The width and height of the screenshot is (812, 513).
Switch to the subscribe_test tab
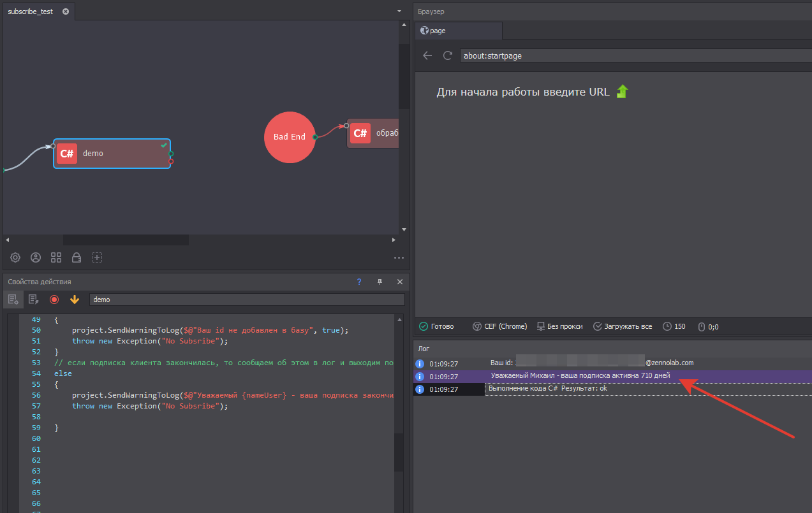point(31,11)
